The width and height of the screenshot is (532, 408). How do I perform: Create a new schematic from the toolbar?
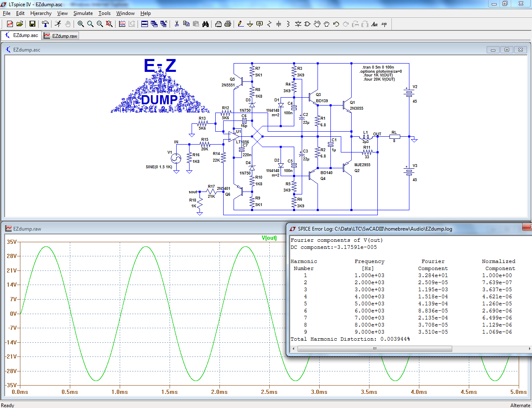10,24
